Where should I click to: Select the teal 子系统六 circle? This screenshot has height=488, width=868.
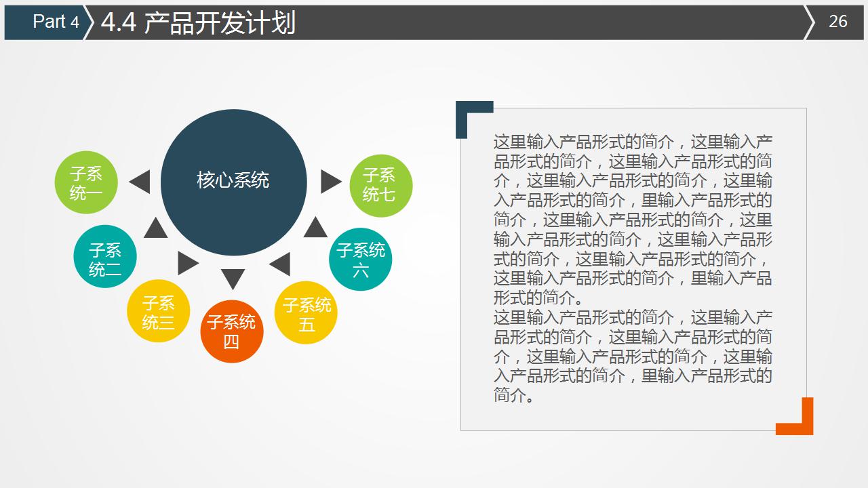click(360, 258)
